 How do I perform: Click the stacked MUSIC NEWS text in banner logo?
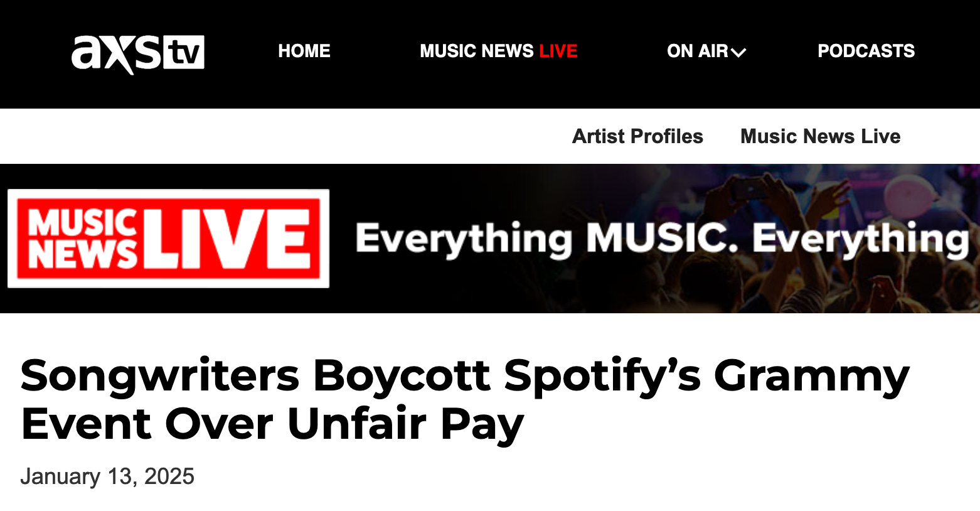point(83,239)
